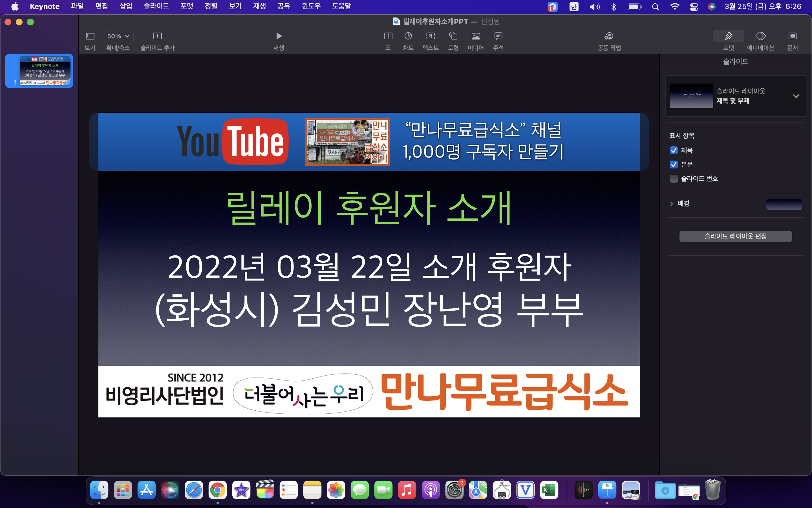Click the Siri icon in menu bar
The image size is (812, 508).
point(711,7)
